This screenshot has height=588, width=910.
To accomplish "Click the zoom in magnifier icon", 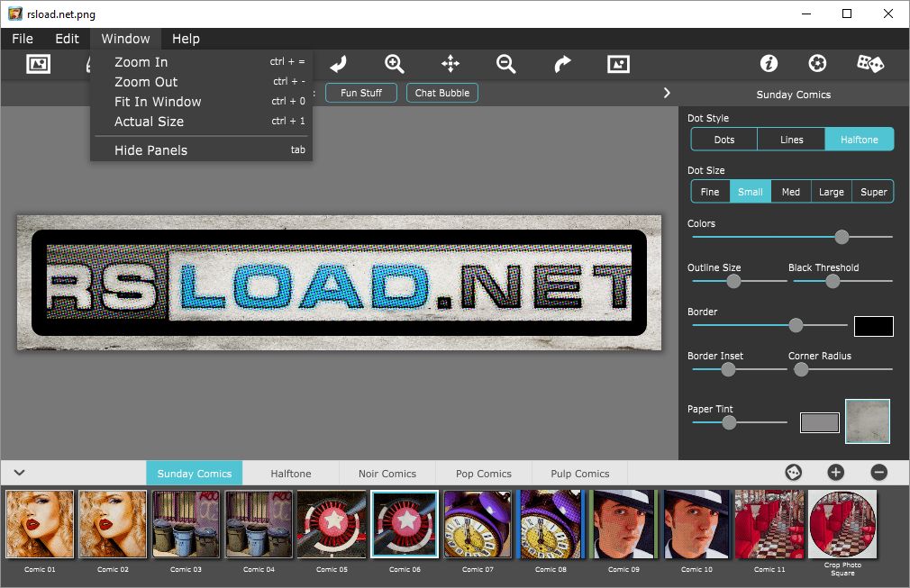I will (x=395, y=64).
